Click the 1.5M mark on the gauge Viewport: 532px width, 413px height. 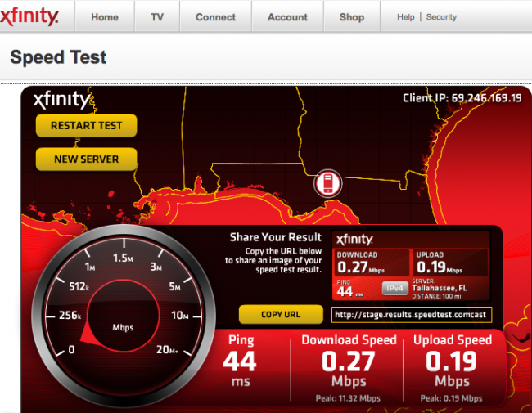[123, 258]
